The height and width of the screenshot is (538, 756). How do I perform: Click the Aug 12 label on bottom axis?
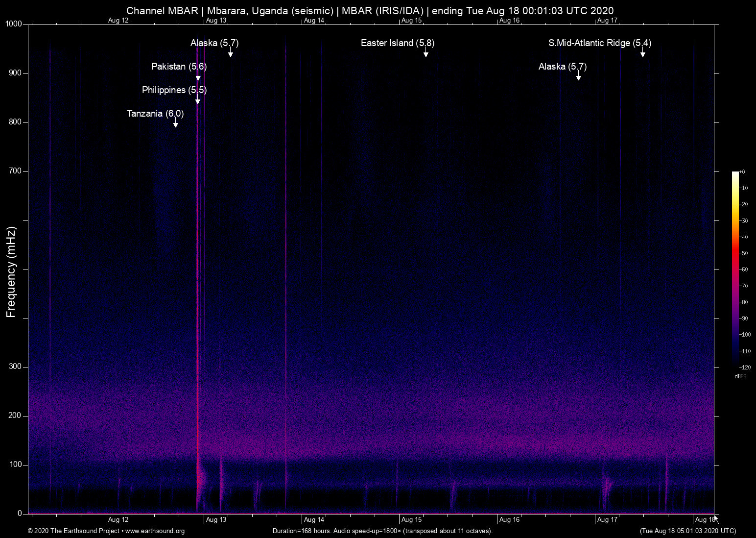[118, 520]
